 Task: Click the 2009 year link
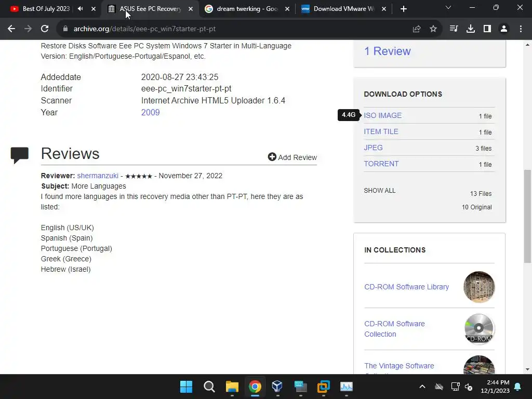150,112
